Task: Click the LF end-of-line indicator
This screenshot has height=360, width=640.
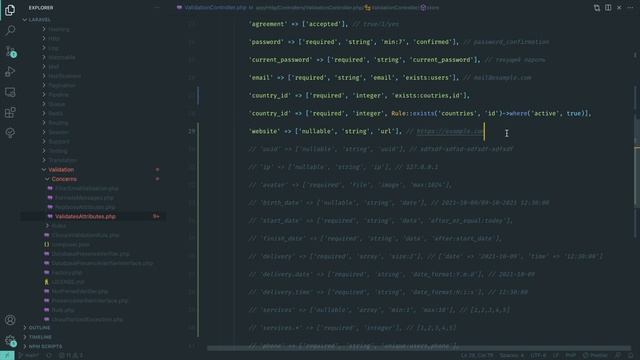Action: (x=556, y=356)
